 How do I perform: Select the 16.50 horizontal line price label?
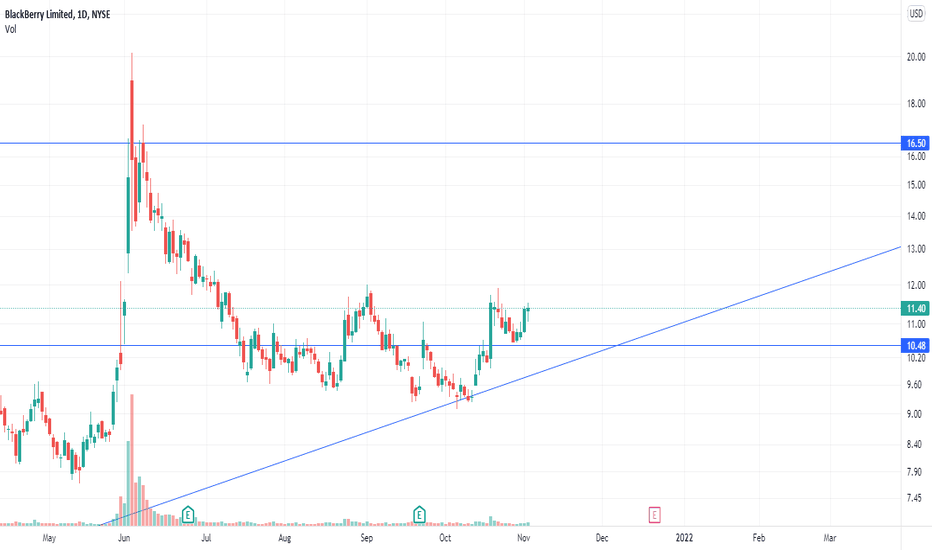[916, 143]
